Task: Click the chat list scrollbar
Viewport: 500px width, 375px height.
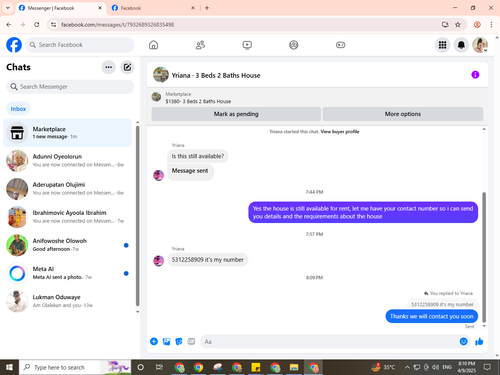Action: pyautogui.click(x=137, y=216)
